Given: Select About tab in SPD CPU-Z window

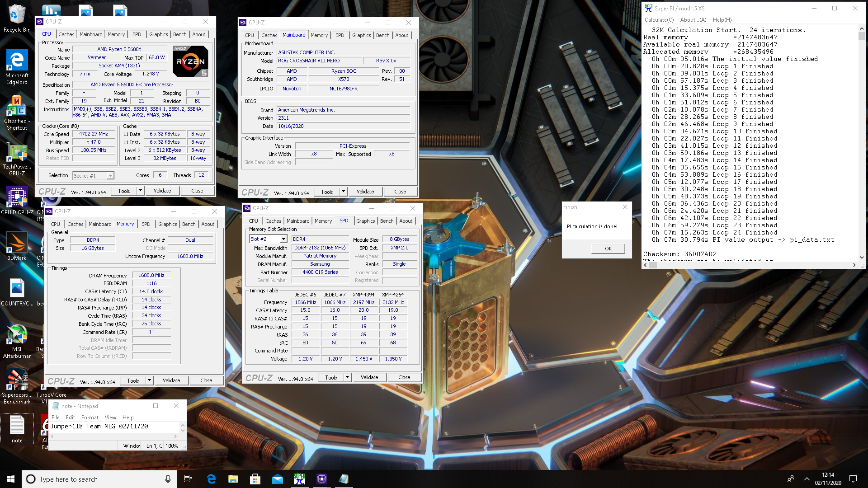Looking at the screenshot, I should point(406,221).
